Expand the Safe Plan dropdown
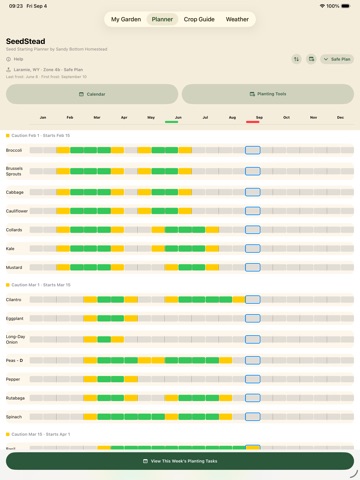360x480 pixels. coord(337,59)
